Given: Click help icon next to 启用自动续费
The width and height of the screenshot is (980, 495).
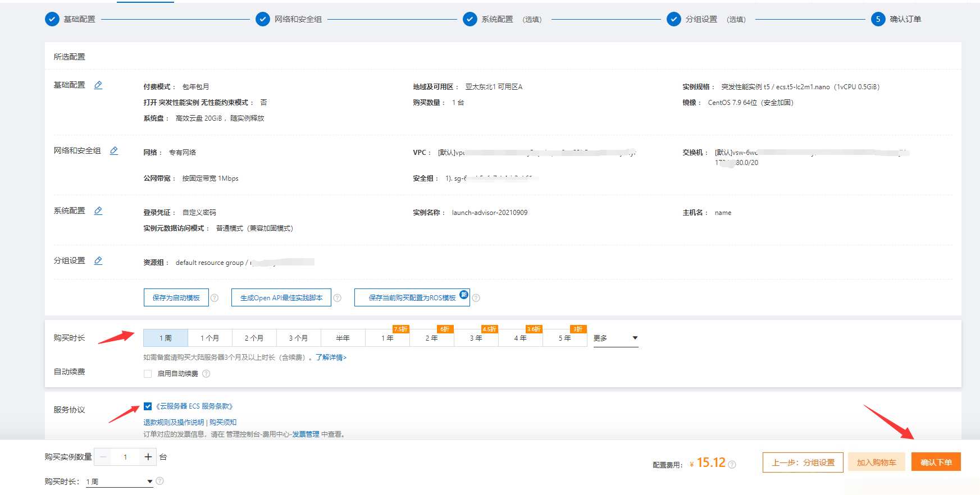Looking at the screenshot, I should (x=206, y=374).
